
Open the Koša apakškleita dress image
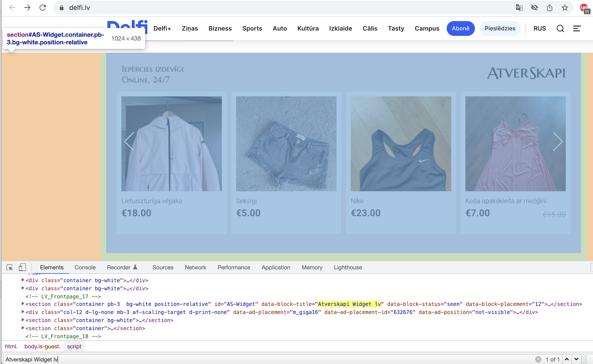click(x=515, y=144)
